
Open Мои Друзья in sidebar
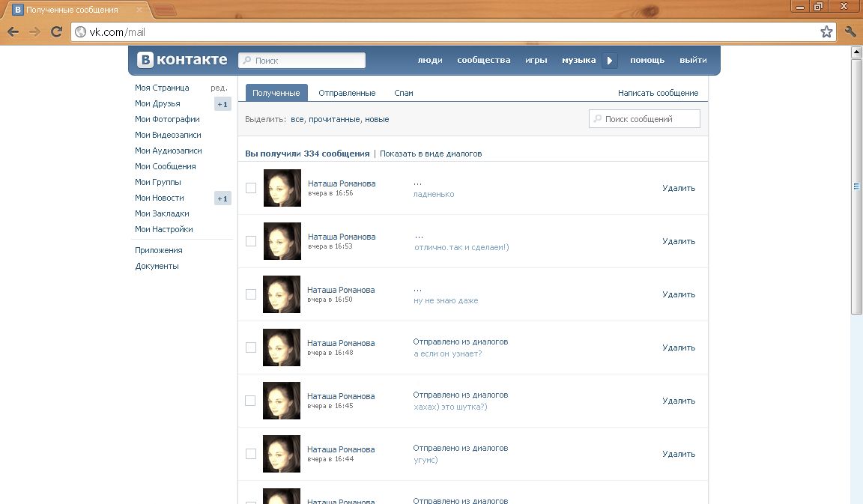pos(157,103)
